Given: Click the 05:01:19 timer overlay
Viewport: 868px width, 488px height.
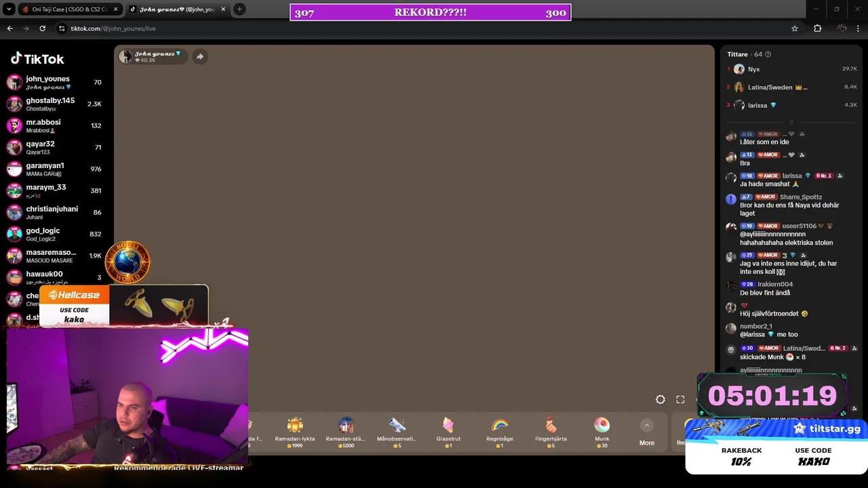Looking at the screenshot, I should tap(772, 396).
